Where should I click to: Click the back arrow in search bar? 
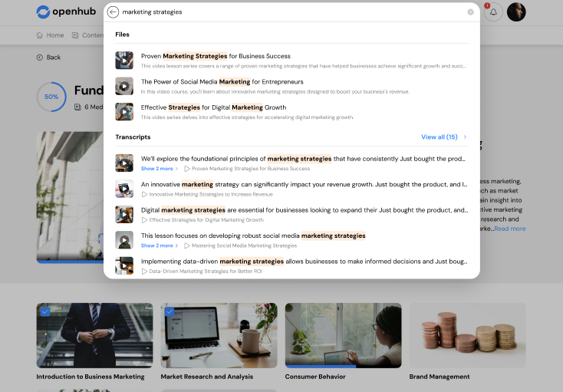tap(114, 12)
